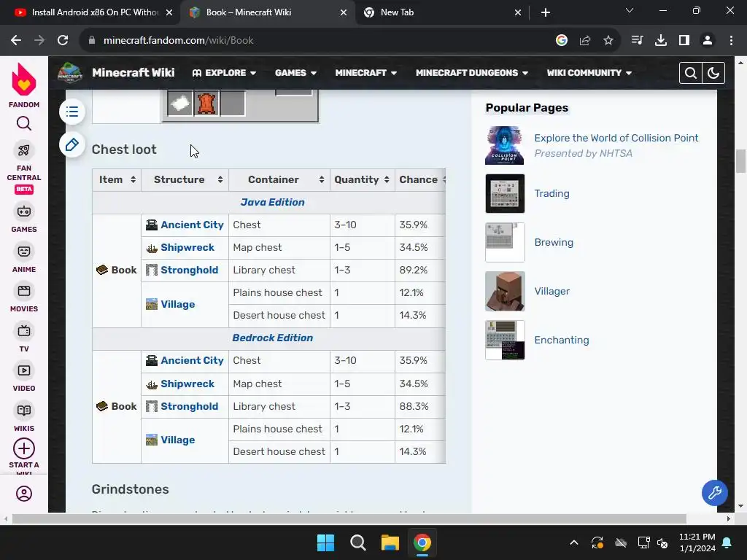Open the wiki search magnifier button
The height and width of the screenshot is (560, 747).
tap(690, 73)
